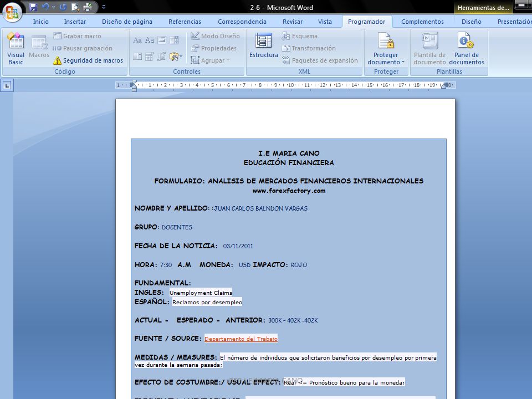Click the Esquema button
Image resolution: width=532 pixels, height=399 pixels.
[300, 36]
